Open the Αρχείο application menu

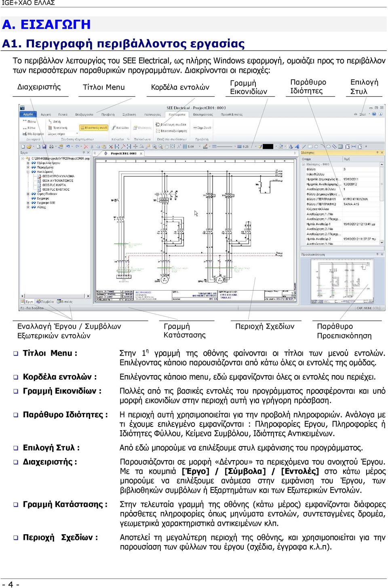[28, 114]
